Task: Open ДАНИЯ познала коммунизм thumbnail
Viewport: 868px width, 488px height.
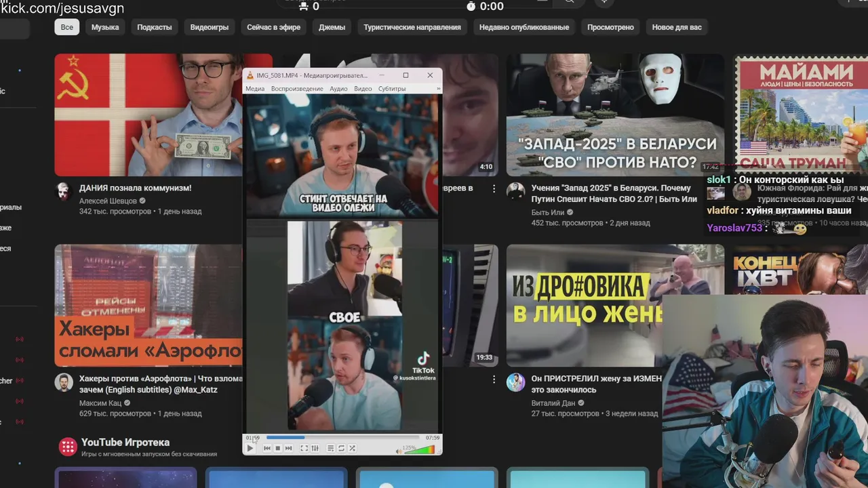Action: pyautogui.click(x=148, y=115)
